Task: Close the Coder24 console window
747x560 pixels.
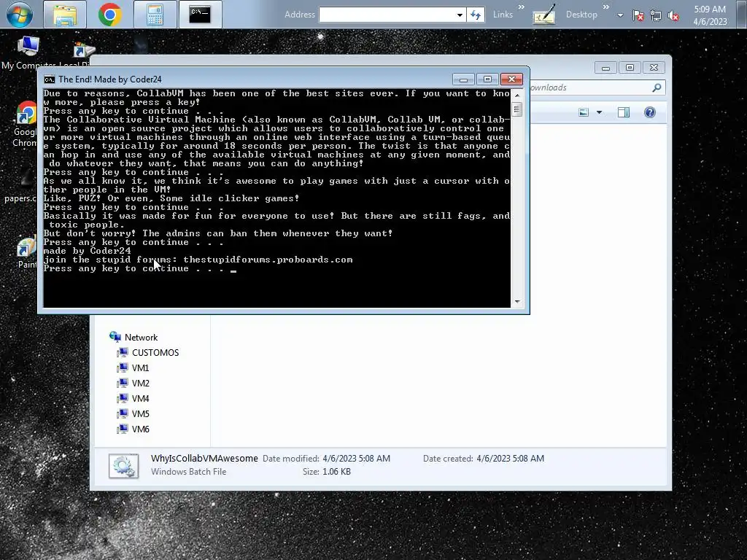Action: [x=511, y=79]
